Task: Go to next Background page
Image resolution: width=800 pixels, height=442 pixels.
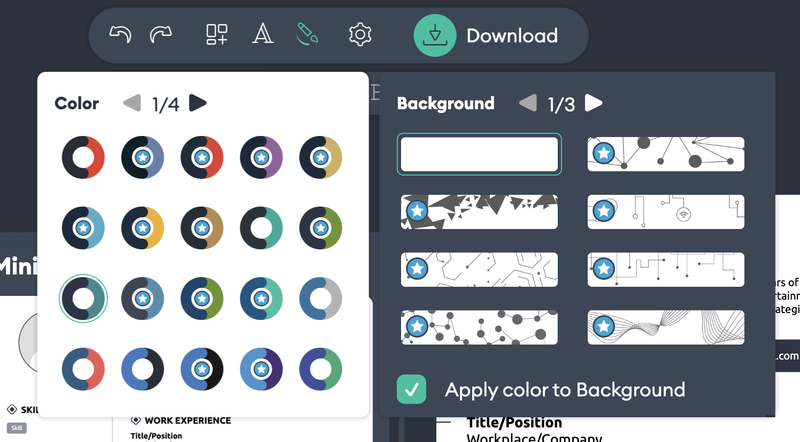Action: (594, 103)
